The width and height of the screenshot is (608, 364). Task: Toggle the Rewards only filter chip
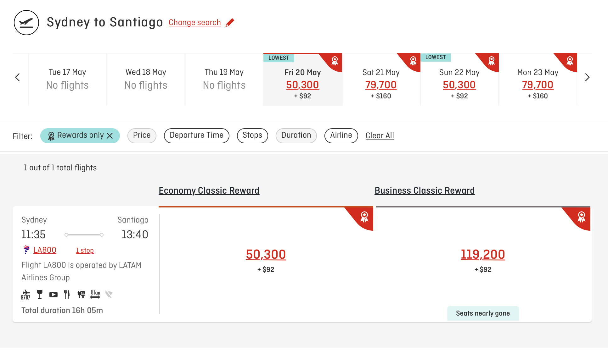[x=80, y=136]
